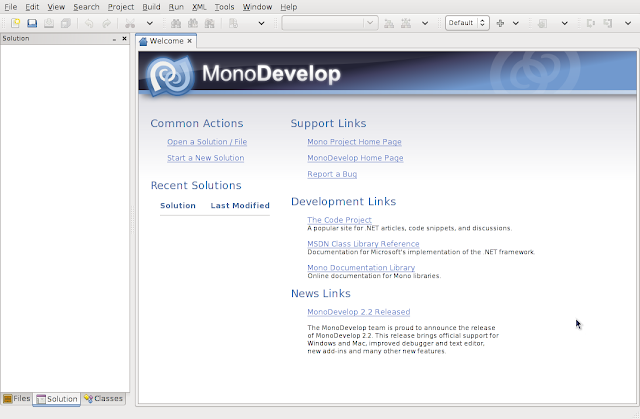Click the second binoculars Replace icon
Viewport: 640px width, 419px height.
tap(193, 23)
